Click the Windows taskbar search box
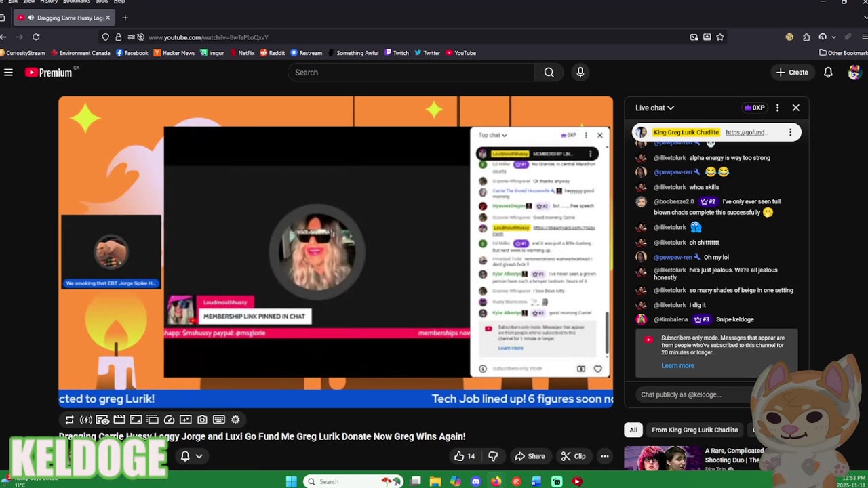Image resolution: width=868 pixels, height=488 pixels. coord(353,481)
